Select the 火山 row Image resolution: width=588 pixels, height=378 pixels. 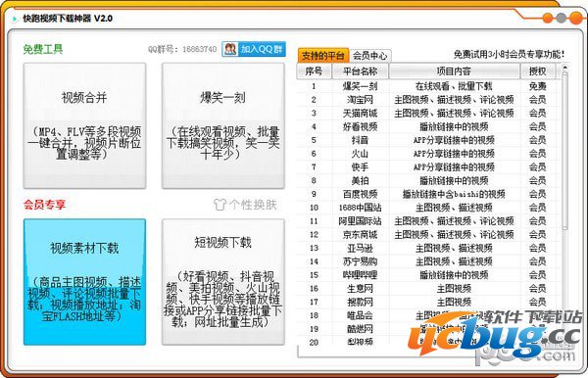point(427,154)
